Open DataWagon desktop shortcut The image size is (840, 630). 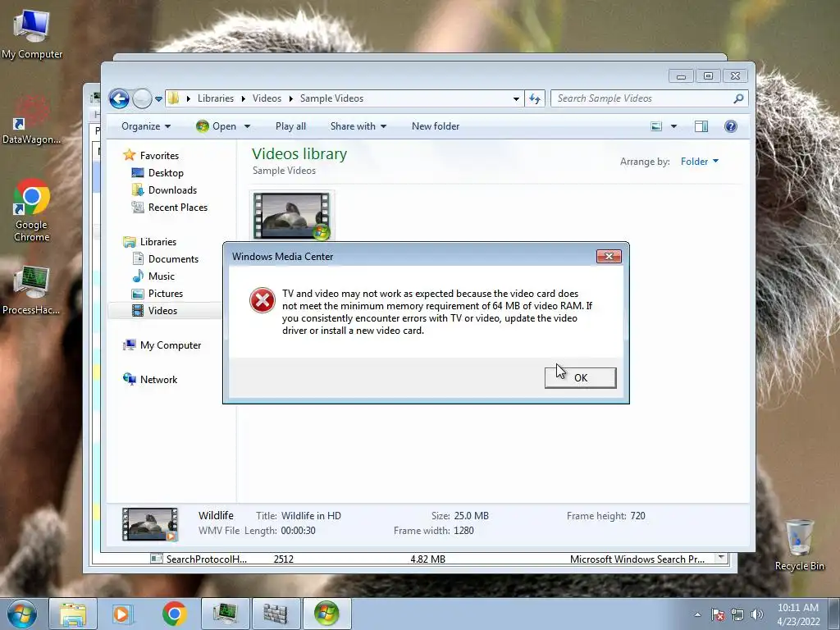click(x=32, y=120)
